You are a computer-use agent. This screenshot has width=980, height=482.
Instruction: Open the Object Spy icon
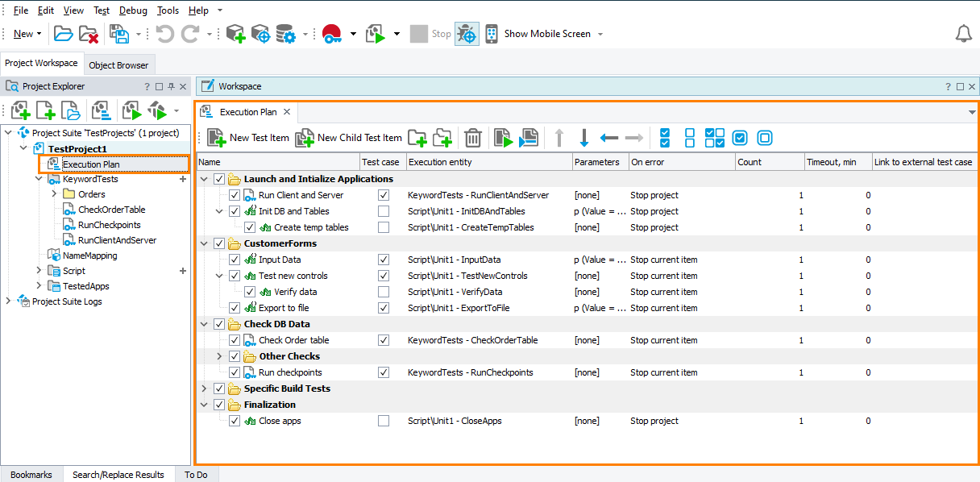pyautogui.click(x=467, y=33)
